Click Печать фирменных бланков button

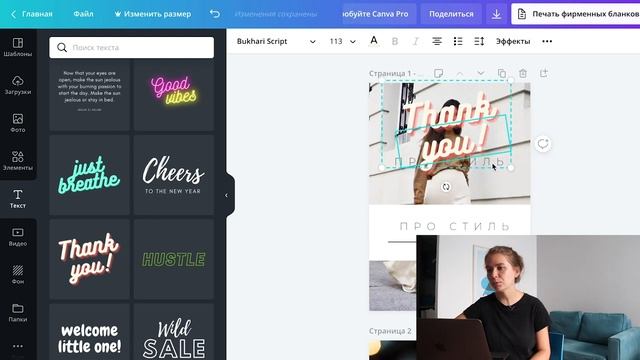[576, 14]
